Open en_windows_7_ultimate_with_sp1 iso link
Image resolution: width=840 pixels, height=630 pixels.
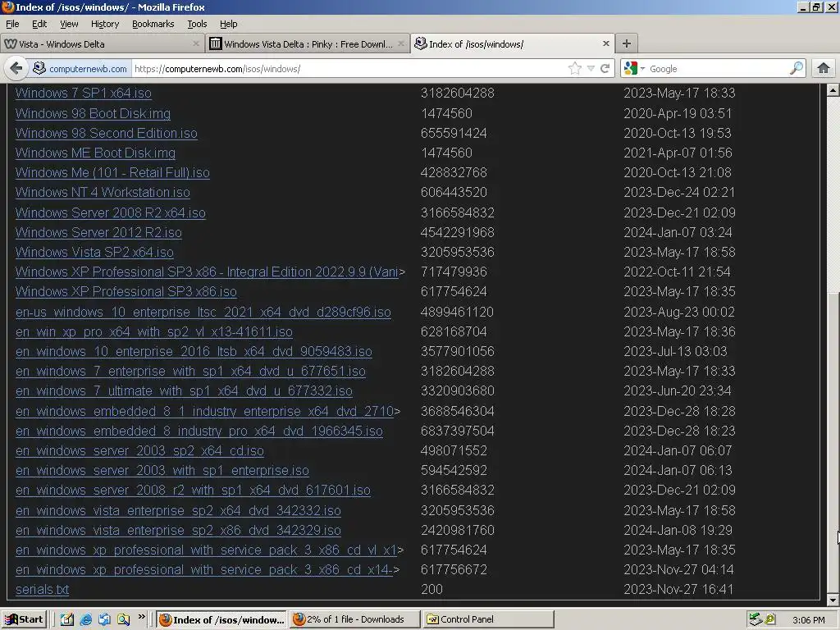tap(184, 390)
